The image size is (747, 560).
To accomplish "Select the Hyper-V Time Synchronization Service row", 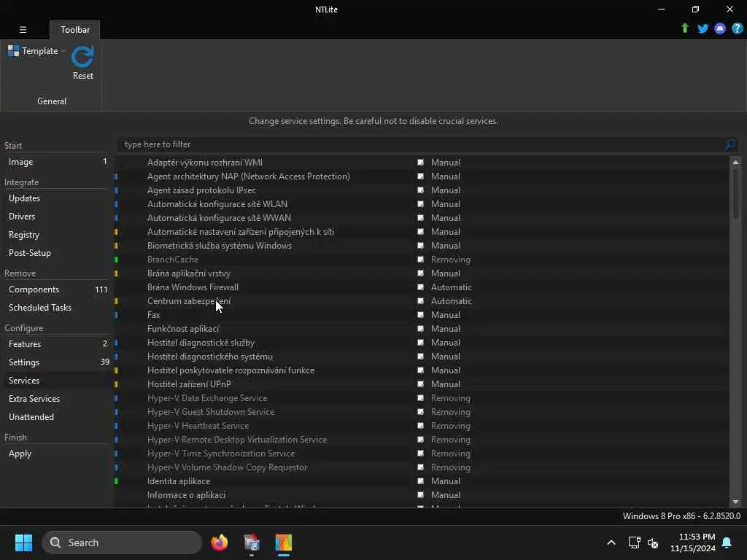I will (x=422, y=454).
